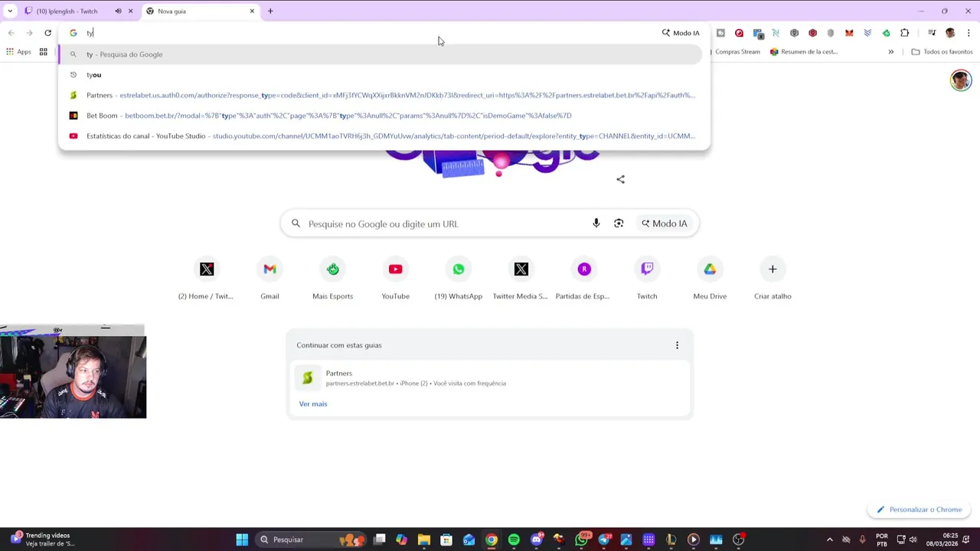
Task: Open the Mais Esports shortcut
Action: click(332, 279)
